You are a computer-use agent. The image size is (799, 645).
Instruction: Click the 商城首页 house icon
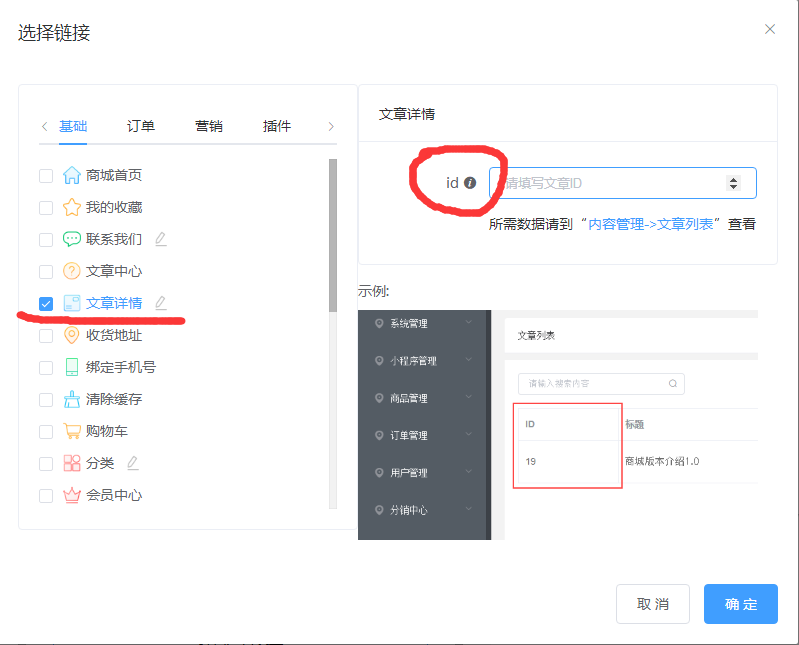[x=72, y=175]
